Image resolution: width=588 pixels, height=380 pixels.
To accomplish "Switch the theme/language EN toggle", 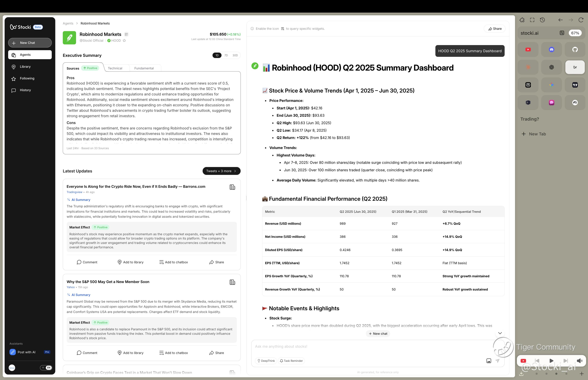I will click(x=46, y=368).
